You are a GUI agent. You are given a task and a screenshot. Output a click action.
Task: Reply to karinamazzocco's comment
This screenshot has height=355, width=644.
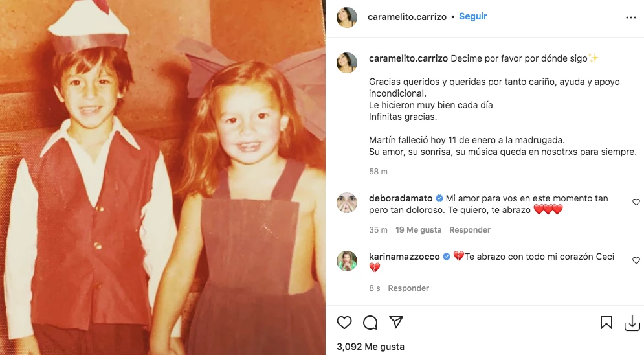click(x=408, y=288)
